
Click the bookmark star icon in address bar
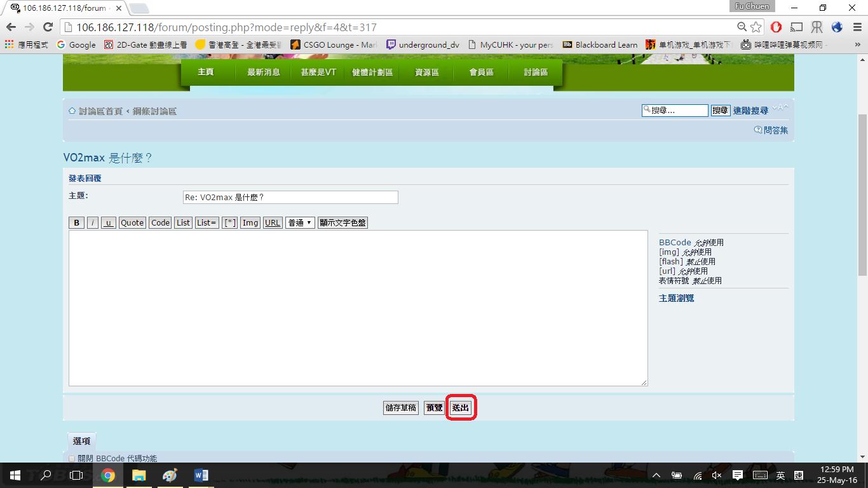(756, 27)
